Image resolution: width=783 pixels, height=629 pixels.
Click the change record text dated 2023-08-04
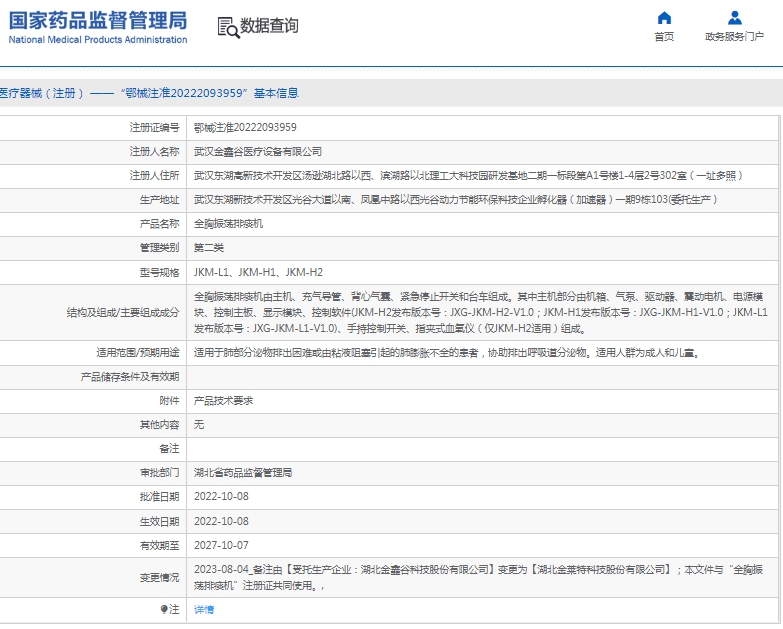tap(478, 578)
